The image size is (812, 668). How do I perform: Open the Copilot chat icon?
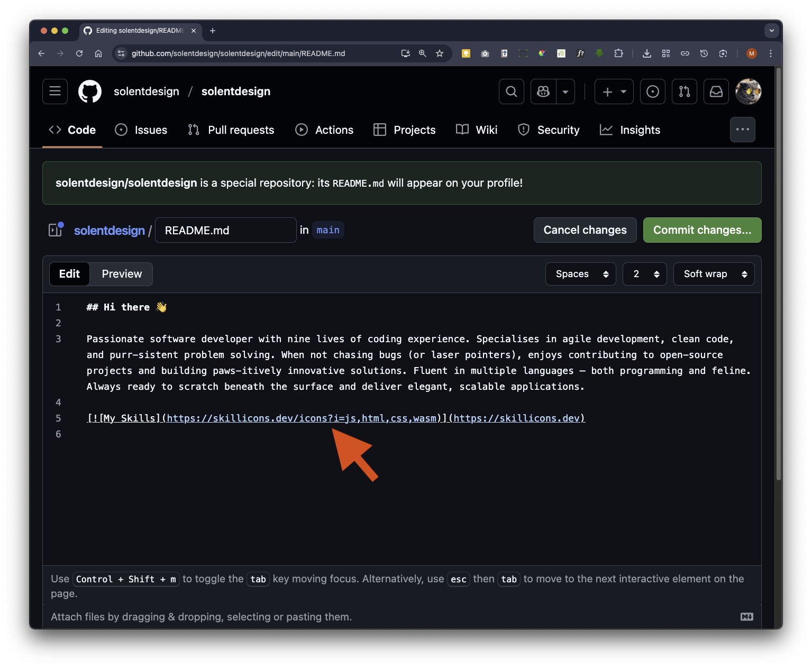(543, 91)
